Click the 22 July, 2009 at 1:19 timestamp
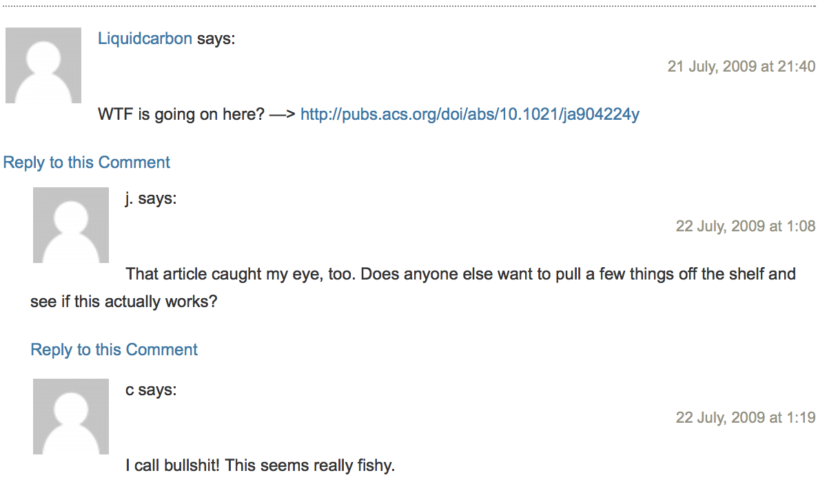838x504 pixels. coord(746,418)
